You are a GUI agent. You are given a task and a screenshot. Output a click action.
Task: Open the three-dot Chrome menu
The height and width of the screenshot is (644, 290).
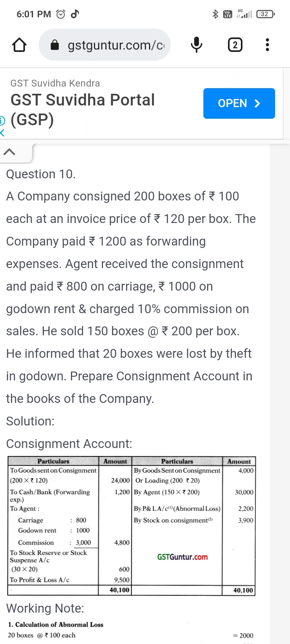pyautogui.click(x=267, y=45)
